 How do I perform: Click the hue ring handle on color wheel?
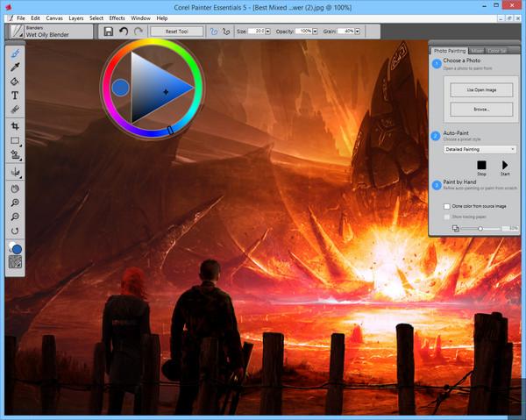click(170, 130)
